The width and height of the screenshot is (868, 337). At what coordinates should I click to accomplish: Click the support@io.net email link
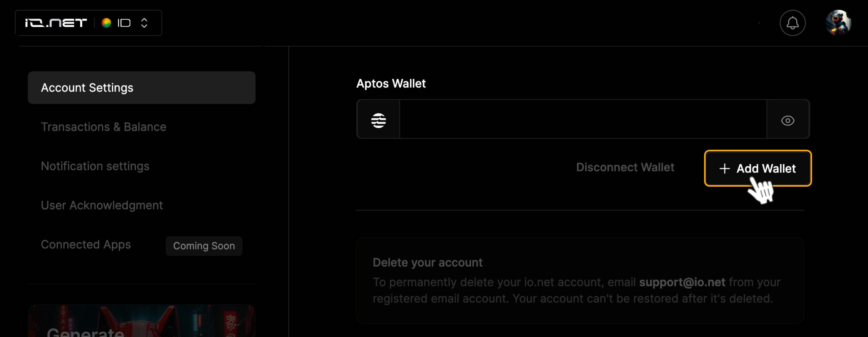point(682,282)
